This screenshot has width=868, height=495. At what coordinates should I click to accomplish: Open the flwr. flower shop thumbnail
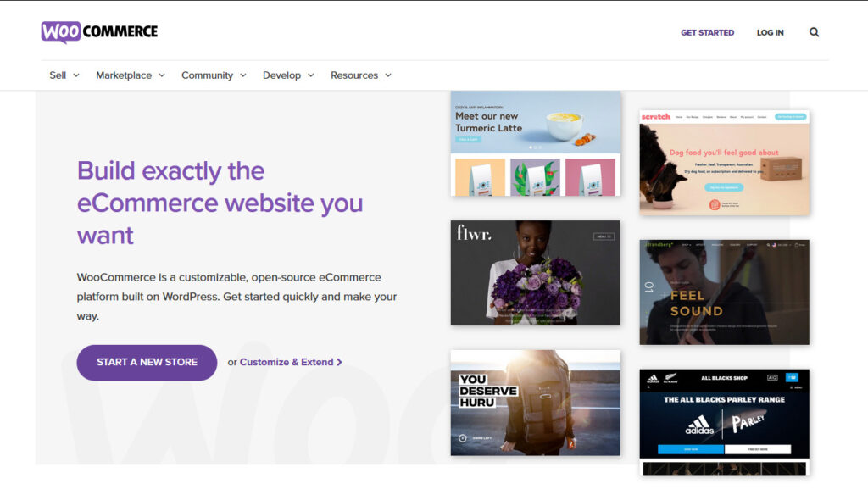click(x=536, y=273)
